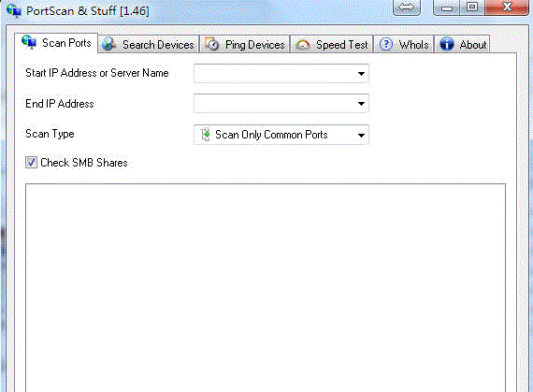Click the traffic light icon in Scan Type
Image resolution: width=533 pixels, height=392 pixels.
click(206, 135)
